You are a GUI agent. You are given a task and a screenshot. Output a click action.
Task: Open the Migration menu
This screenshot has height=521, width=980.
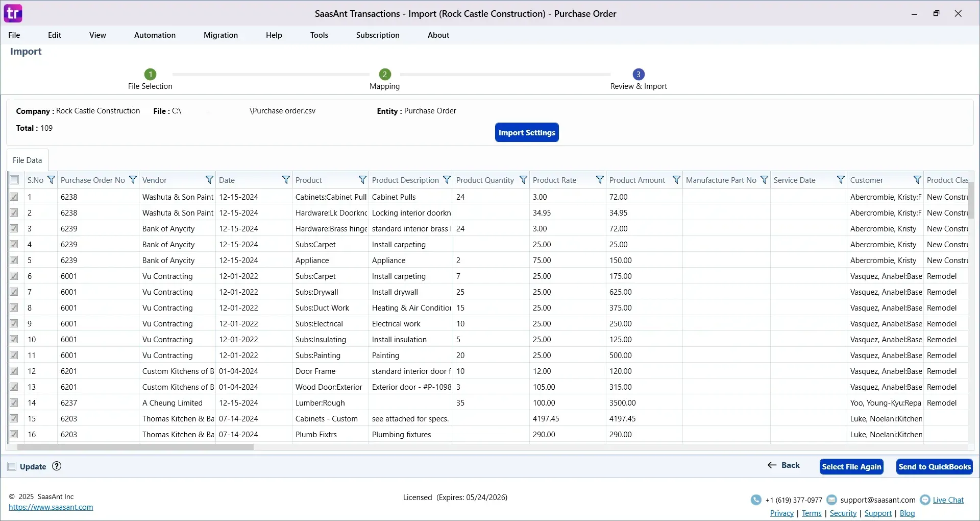coord(220,35)
